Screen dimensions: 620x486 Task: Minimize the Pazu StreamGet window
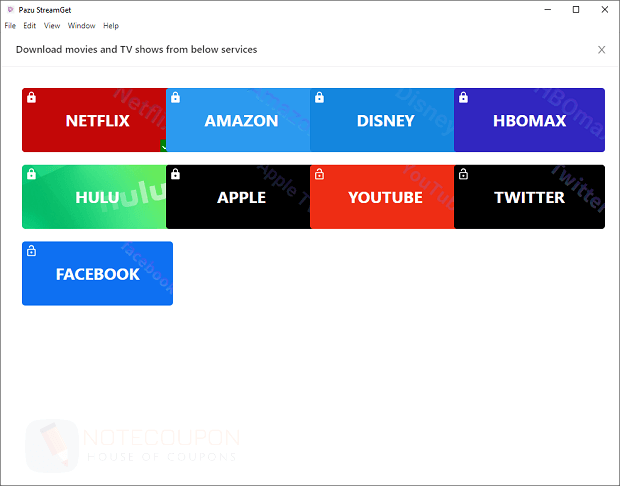point(548,9)
